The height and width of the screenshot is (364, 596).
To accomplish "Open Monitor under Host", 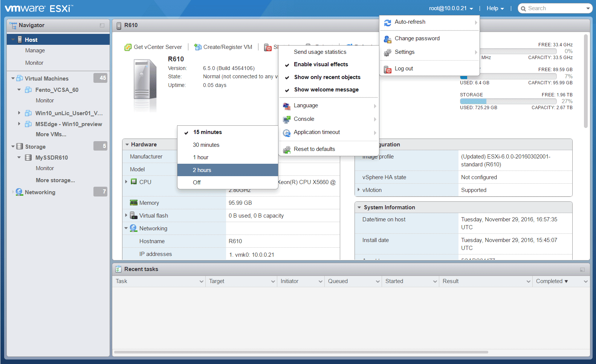I will coord(34,63).
